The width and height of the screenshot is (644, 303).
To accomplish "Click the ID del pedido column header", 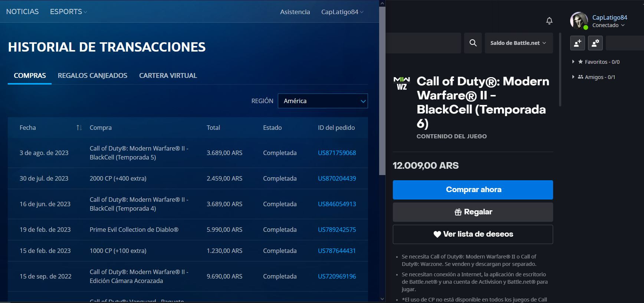I will pos(336,128).
